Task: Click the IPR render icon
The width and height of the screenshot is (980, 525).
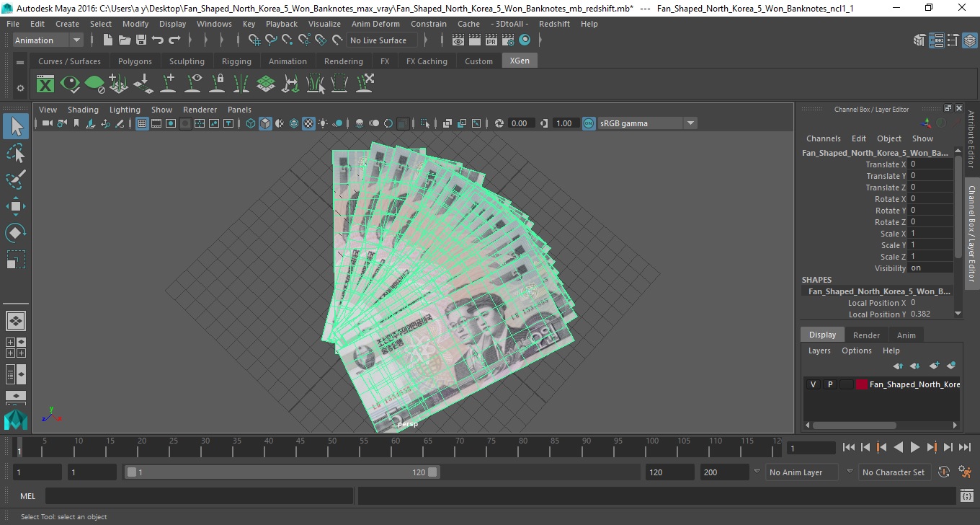Action: (491, 40)
